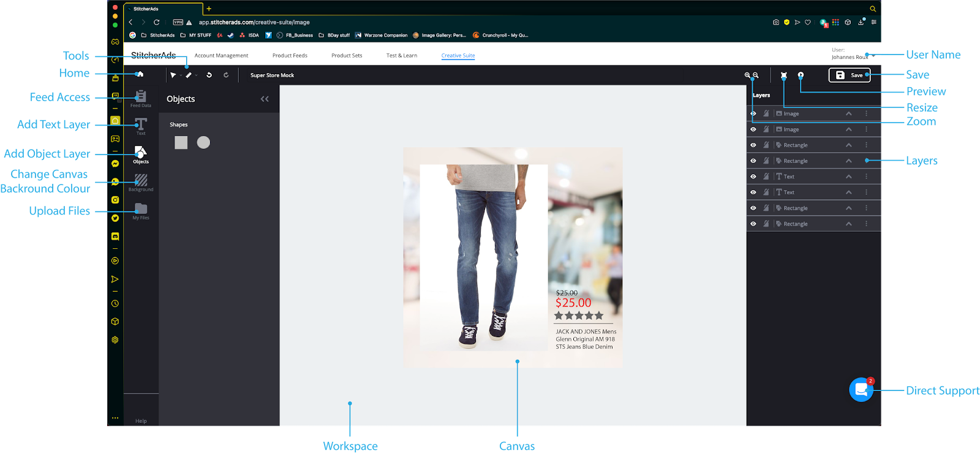Viewport: 980px width, 453px height.
Task: Select the arrow pointer tool
Action: [173, 75]
